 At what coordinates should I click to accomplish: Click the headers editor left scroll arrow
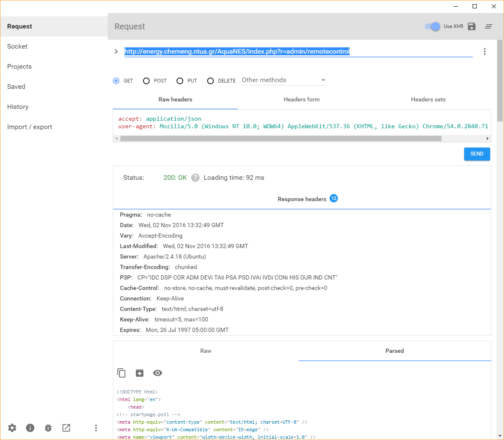(x=117, y=138)
